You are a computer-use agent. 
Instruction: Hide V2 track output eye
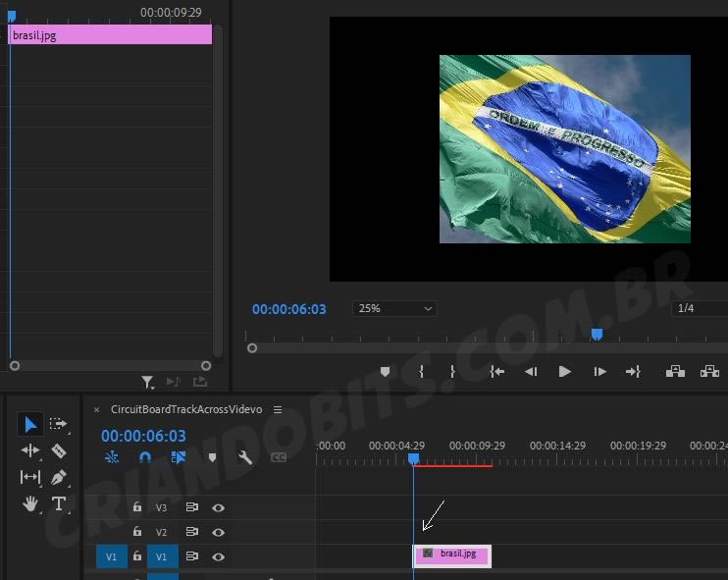pos(218,532)
